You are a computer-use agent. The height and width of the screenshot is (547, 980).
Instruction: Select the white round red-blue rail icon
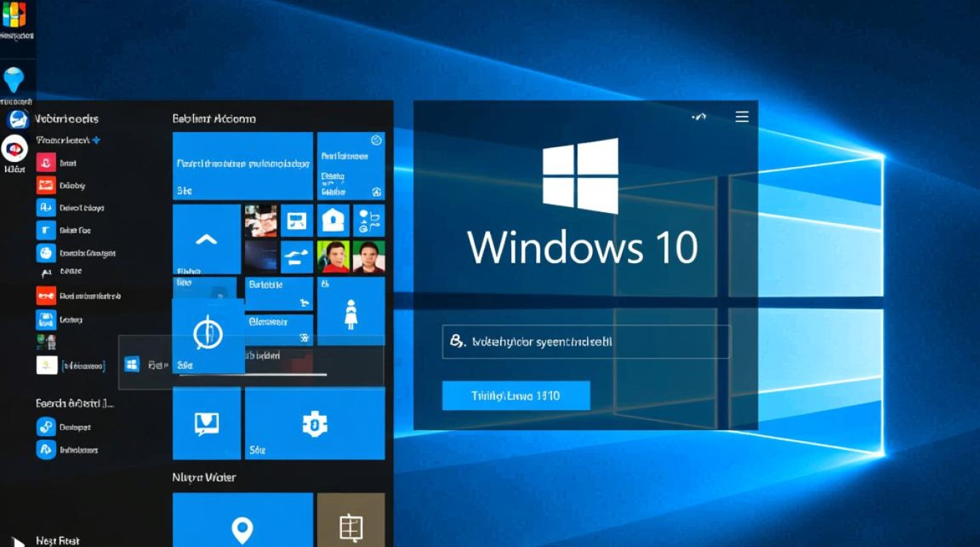(15, 149)
